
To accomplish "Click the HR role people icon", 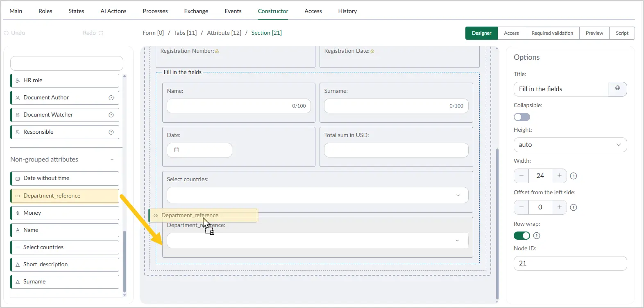I will pyautogui.click(x=18, y=81).
